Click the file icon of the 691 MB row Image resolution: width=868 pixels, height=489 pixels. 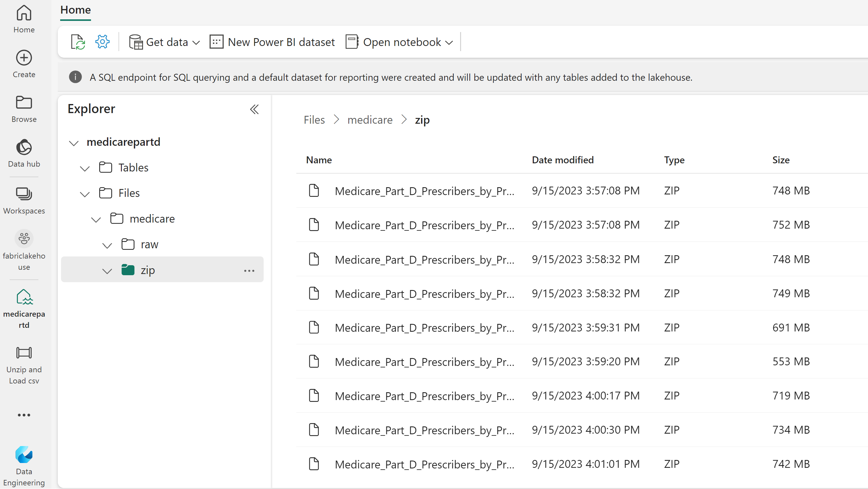pyautogui.click(x=314, y=328)
